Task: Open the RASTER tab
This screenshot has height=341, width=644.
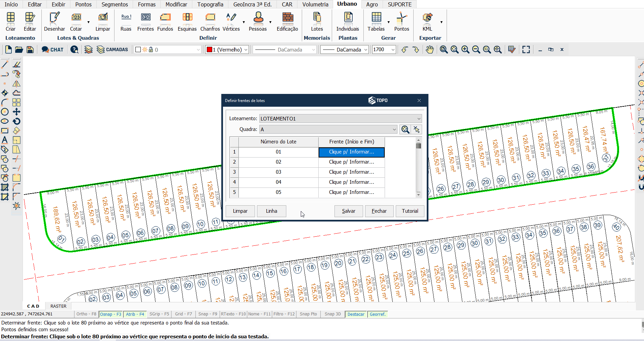Action: pyautogui.click(x=58, y=306)
